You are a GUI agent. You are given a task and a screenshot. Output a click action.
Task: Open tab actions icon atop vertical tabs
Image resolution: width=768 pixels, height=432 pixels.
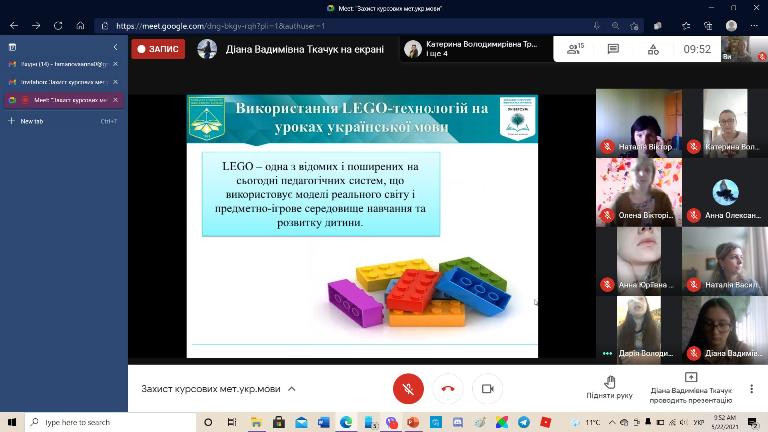pyautogui.click(x=12, y=47)
